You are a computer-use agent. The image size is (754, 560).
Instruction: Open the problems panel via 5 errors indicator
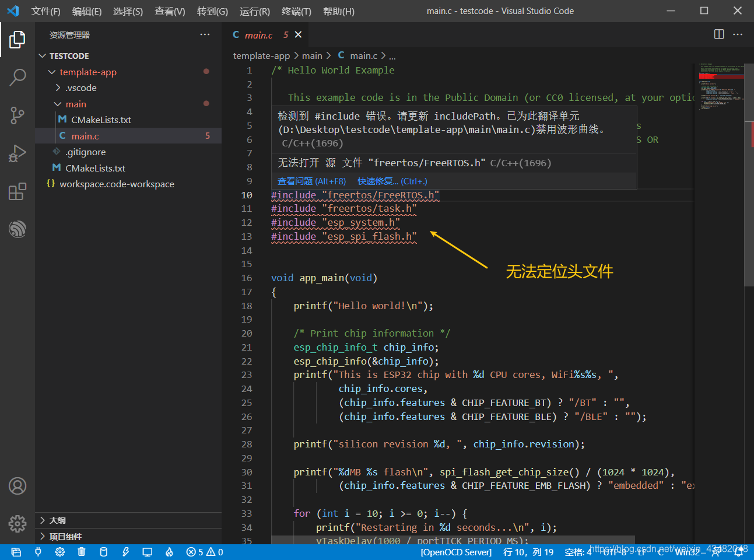205,552
